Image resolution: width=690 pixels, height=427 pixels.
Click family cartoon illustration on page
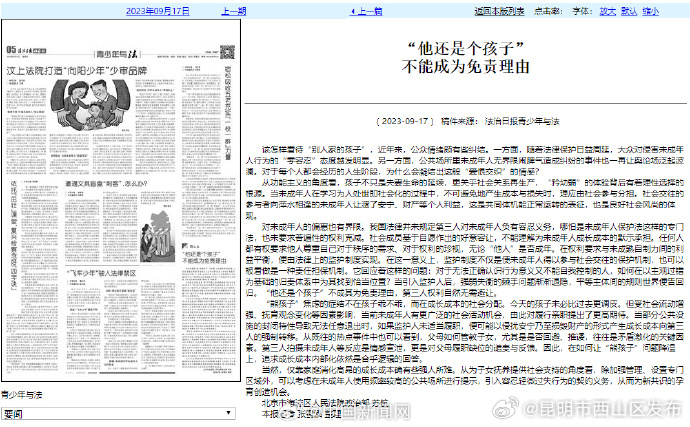tap(90, 105)
